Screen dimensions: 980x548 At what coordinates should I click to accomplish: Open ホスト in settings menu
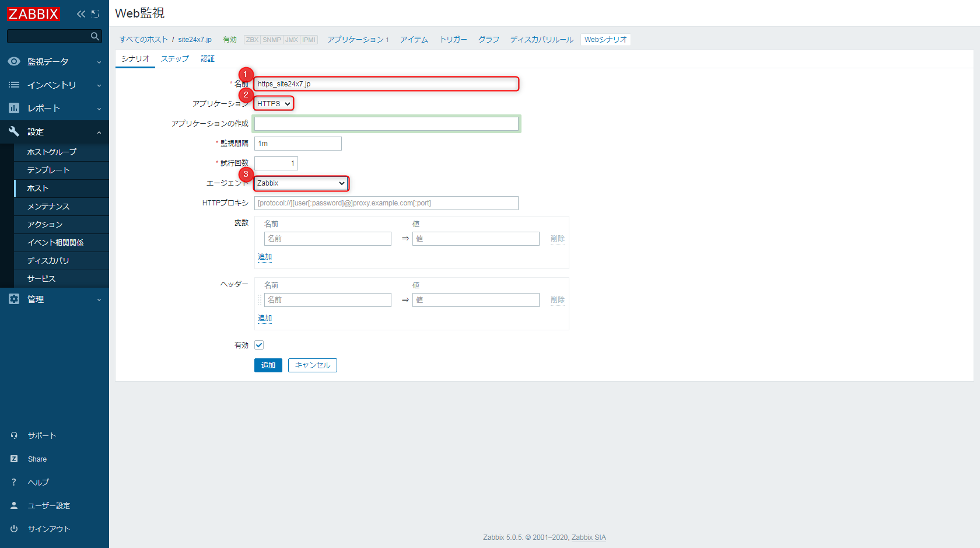point(61,188)
